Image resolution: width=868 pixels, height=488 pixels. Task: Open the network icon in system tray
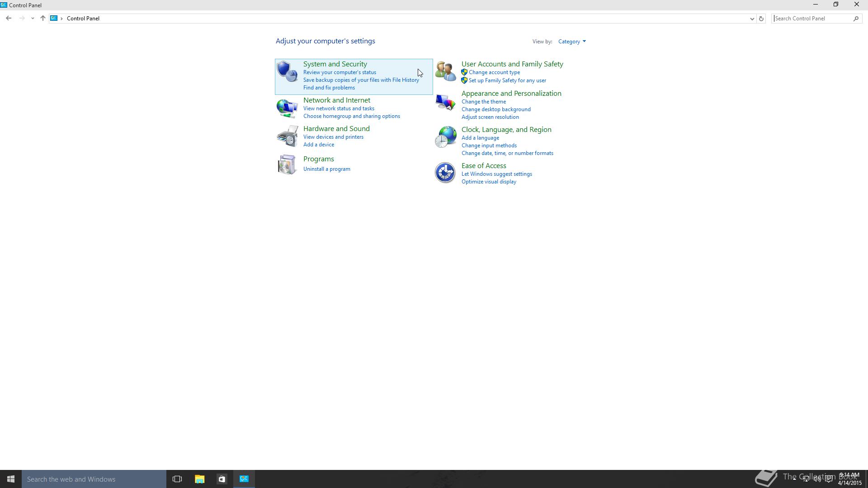[x=806, y=479]
